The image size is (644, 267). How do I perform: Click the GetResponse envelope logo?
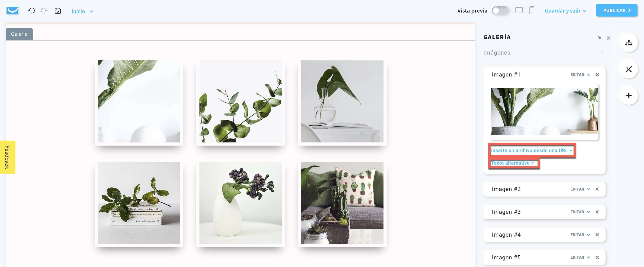[x=13, y=11]
